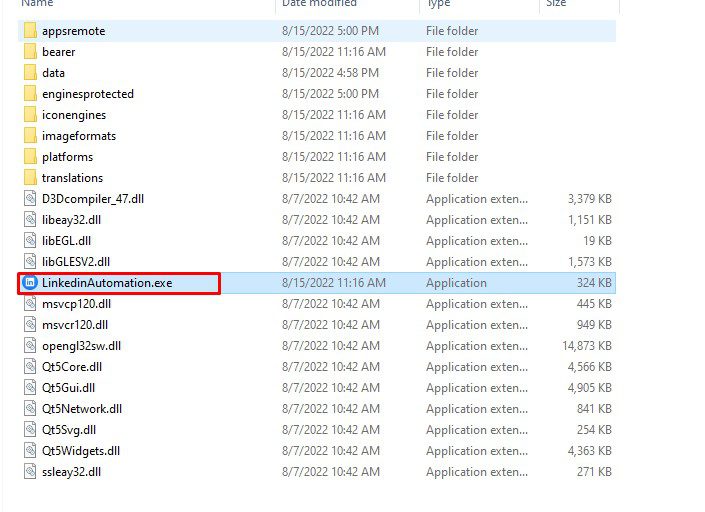Click the ssleay32.dll file icon
This screenshot has width=705, height=512.
pyautogui.click(x=30, y=472)
